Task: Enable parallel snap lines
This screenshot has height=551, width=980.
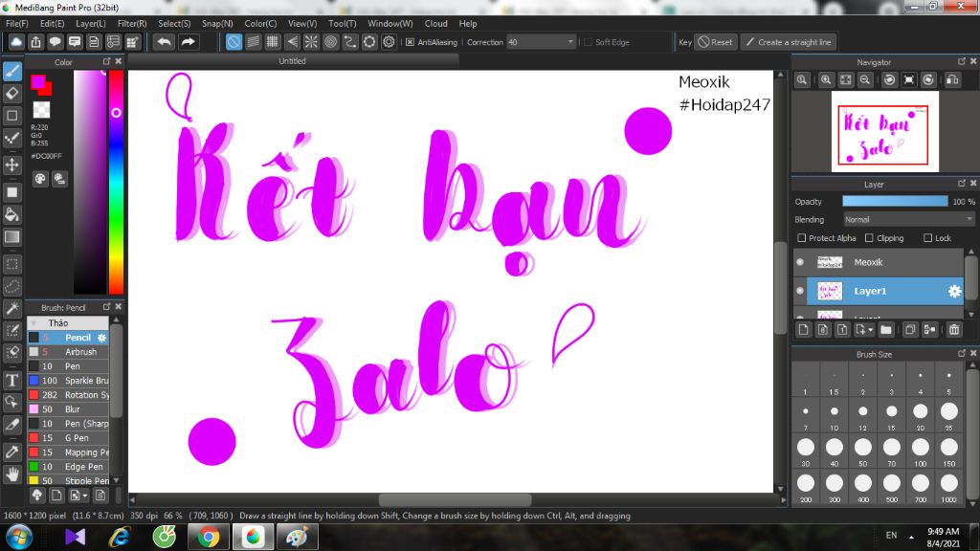Action: [x=253, y=42]
